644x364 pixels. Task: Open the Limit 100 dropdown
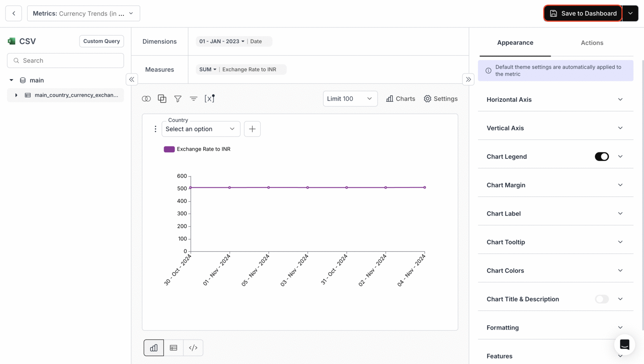350,99
